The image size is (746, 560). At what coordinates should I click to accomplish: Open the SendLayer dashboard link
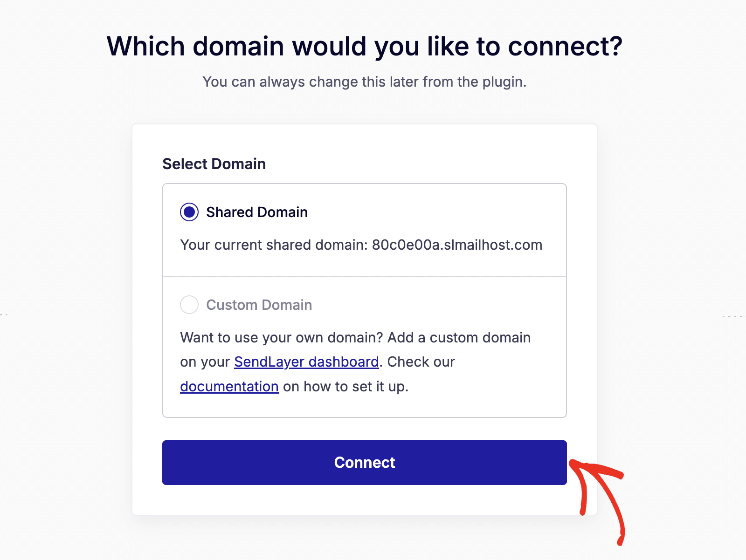(x=306, y=362)
